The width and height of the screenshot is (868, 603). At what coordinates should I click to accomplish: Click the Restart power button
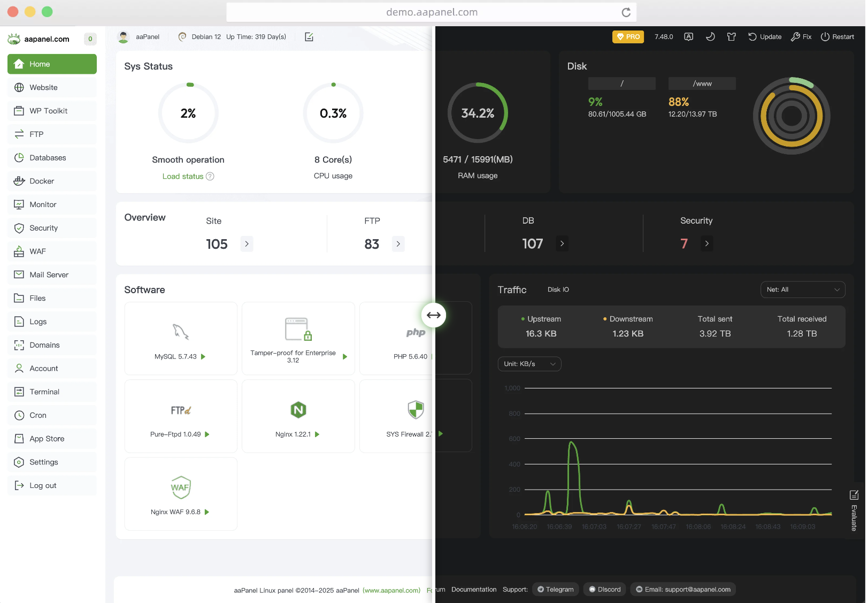pyautogui.click(x=837, y=37)
